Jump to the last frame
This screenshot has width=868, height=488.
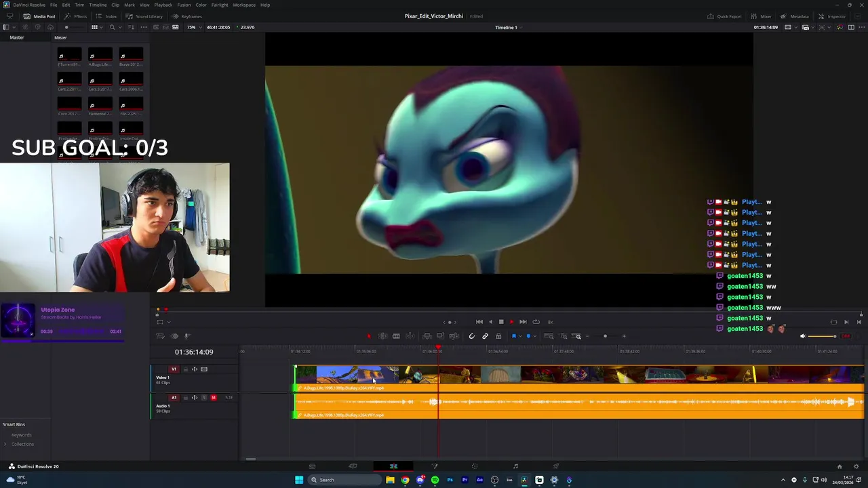(x=523, y=322)
